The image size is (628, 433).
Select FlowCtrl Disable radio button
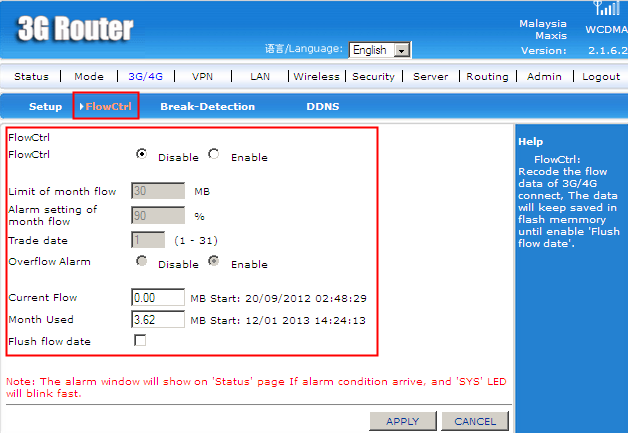tap(142, 155)
